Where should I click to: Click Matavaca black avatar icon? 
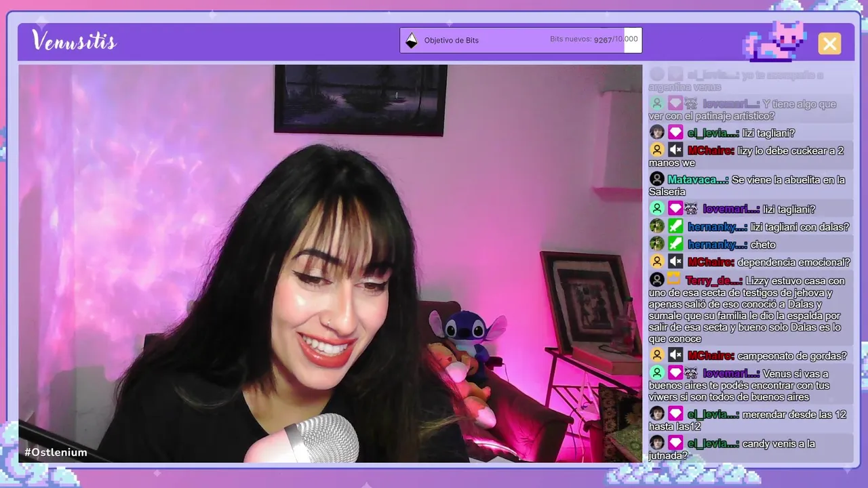point(656,179)
